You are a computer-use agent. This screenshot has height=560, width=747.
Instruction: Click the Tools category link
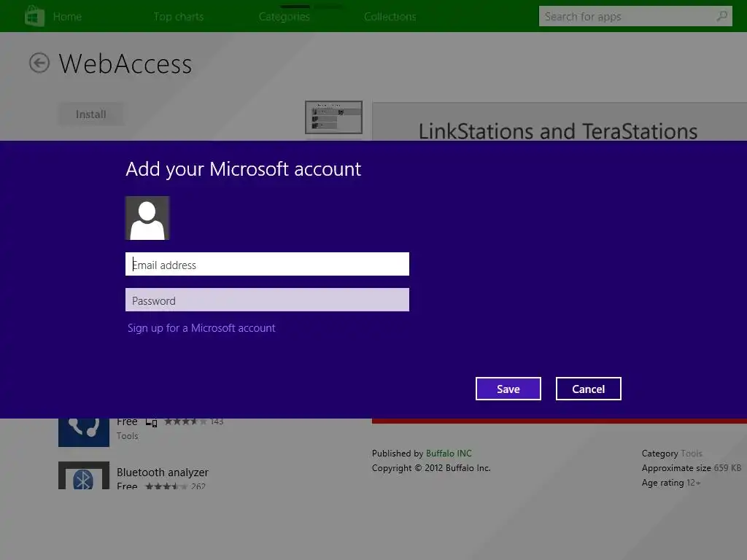click(692, 454)
